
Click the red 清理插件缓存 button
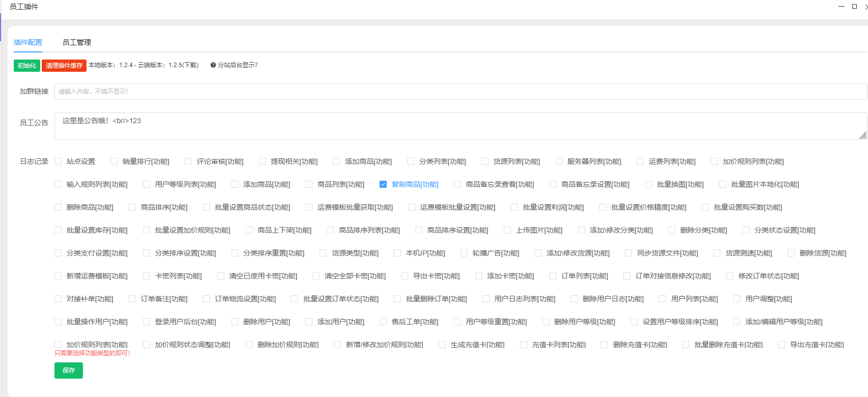(x=64, y=66)
